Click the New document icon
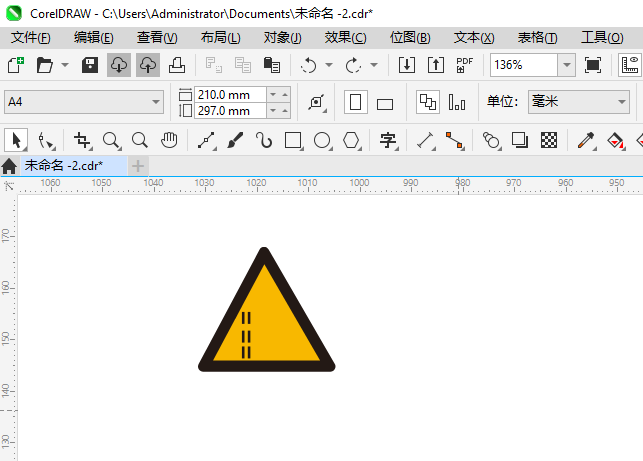643x461 pixels. tap(16, 65)
